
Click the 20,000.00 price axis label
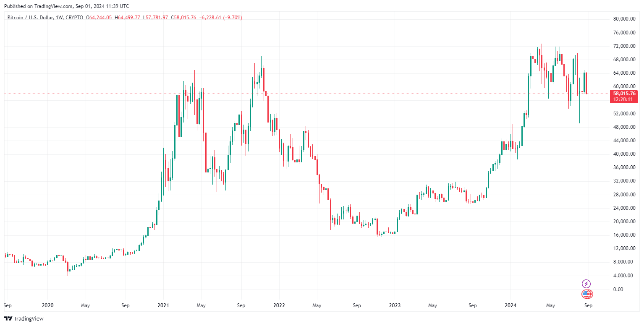tap(625, 222)
